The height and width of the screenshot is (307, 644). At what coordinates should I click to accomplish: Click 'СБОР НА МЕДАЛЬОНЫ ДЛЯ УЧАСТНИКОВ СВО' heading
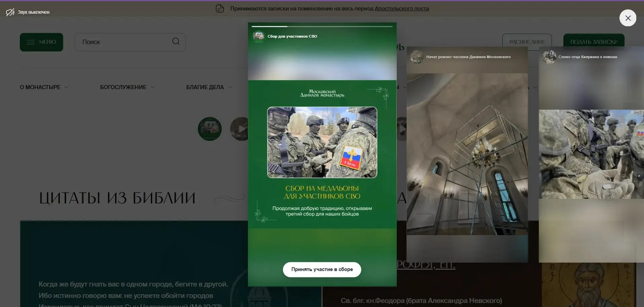[x=322, y=192]
